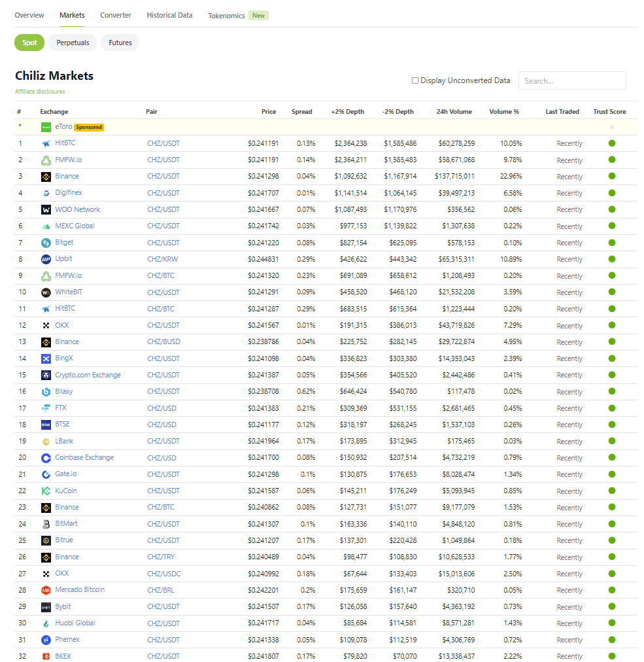Click the Phemex logo icon
The width and height of the screenshot is (644, 662).
pyautogui.click(x=46, y=640)
